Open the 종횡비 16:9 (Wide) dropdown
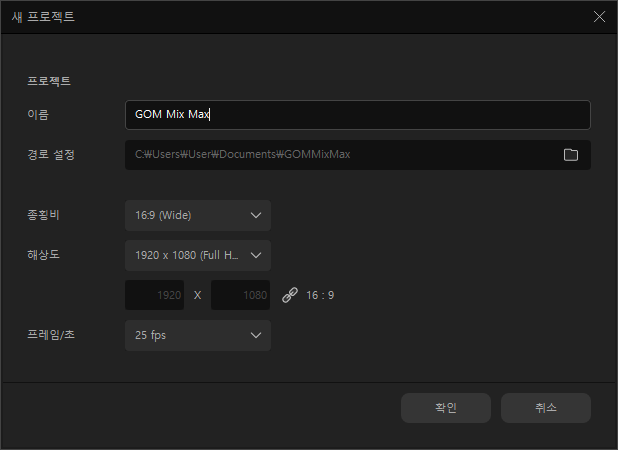This screenshot has height=450, width=618. 197,215
